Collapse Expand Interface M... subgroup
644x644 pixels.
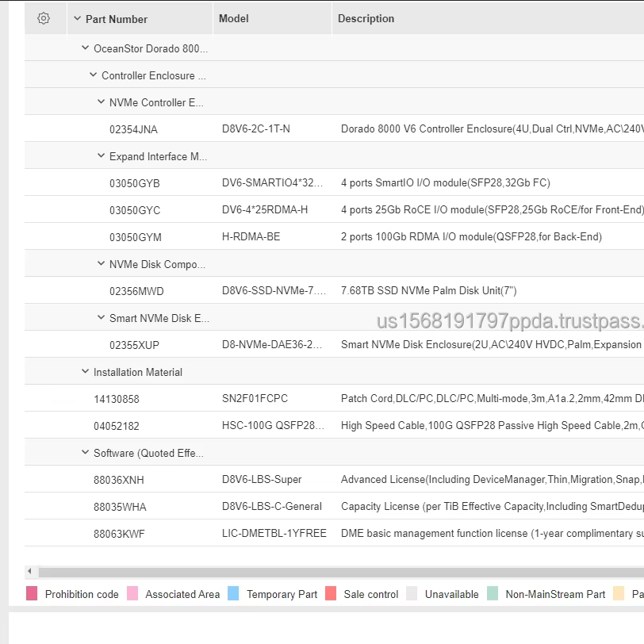[102, 156]
